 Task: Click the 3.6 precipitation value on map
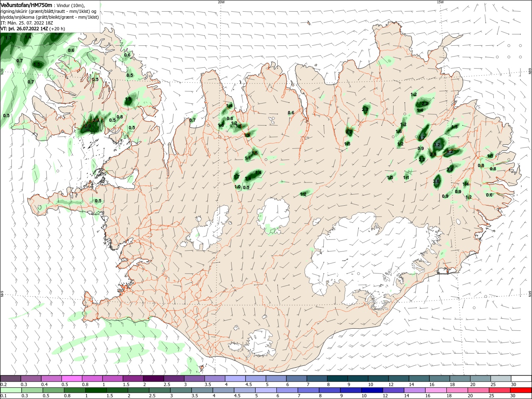pyautogui.click(x=450, y=169)
